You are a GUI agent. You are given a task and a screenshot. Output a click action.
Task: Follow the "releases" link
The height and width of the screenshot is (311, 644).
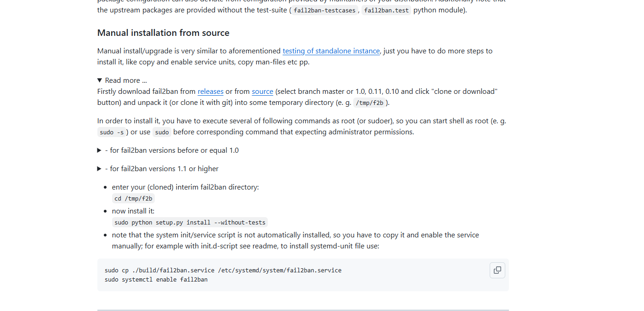pyautogui.click(x=210, y=92)
